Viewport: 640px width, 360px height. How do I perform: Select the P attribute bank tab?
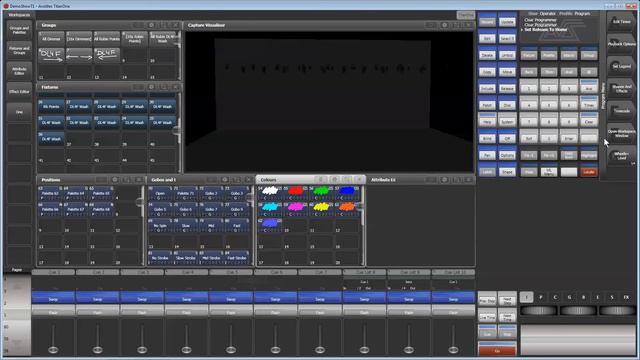point(541,297)
